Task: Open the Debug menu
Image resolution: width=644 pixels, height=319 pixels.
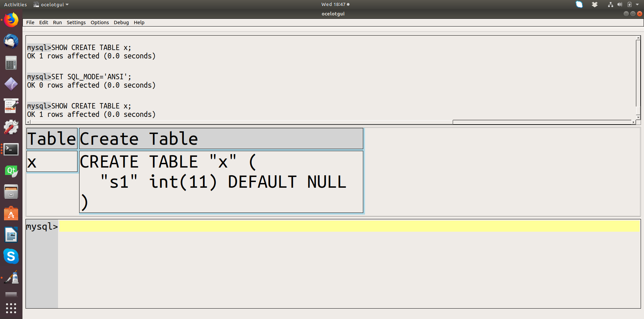Action: [x=121, y=22]
